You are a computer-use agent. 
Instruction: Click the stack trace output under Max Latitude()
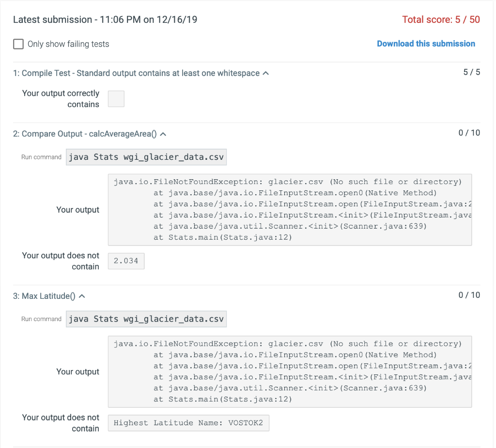click(x=290, y=371)
